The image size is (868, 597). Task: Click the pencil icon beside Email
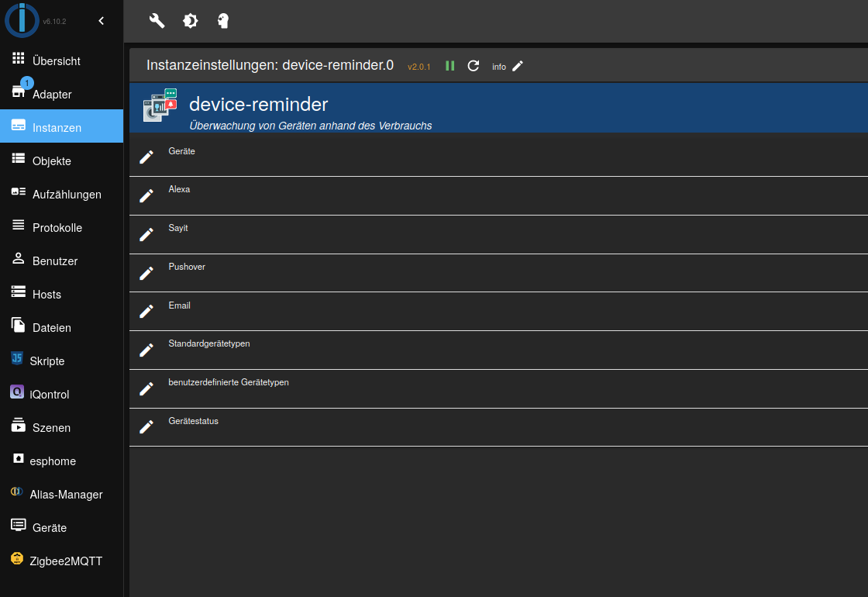point(146,312)
